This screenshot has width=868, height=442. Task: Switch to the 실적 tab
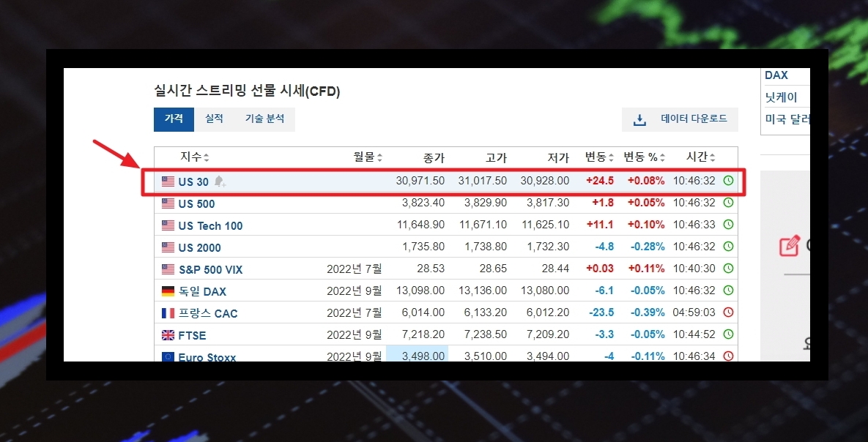(214, 119)
